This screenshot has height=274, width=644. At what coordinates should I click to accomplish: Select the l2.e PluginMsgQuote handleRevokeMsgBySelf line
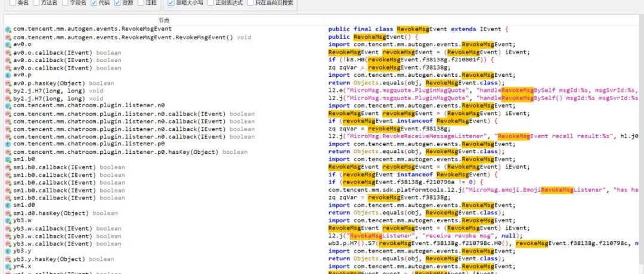coord(484,90)
